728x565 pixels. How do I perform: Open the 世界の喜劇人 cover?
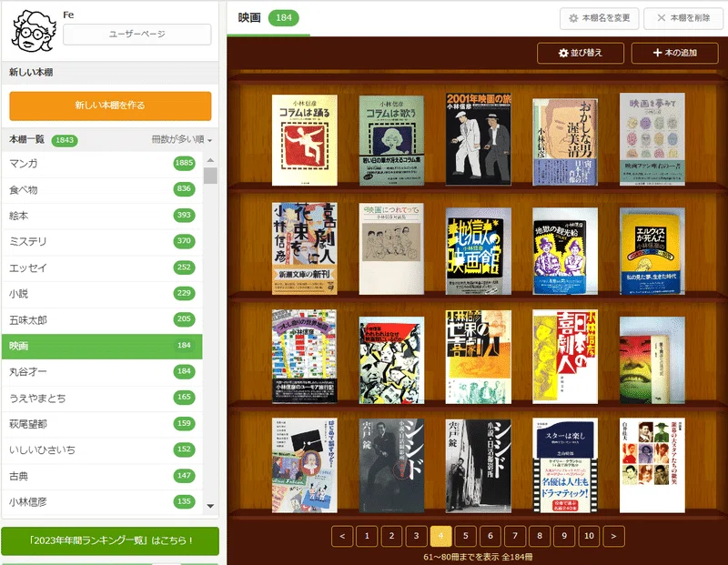479,357
